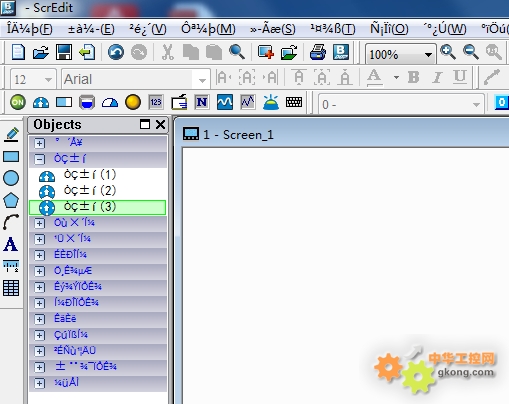Viewport: 509px width, 404px height.
Task: Click the printer icon
Action: click(x=318, y=52)
